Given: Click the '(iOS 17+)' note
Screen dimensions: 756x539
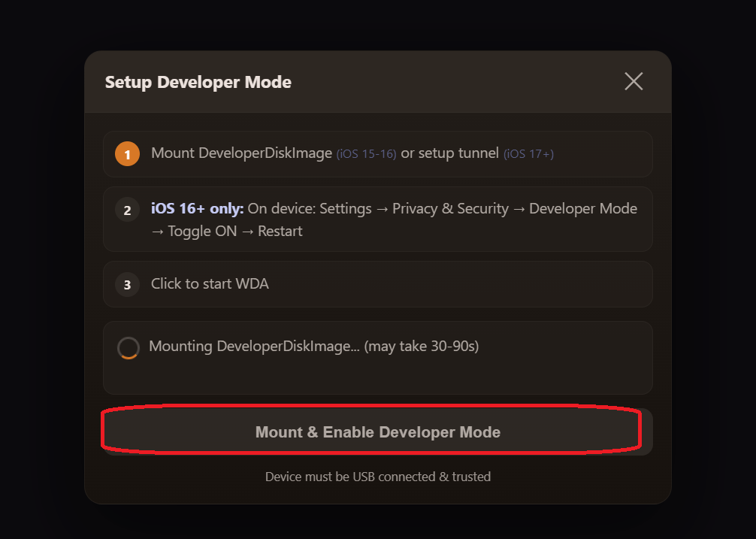Looking at the screenshot, I should coord(528,154).
